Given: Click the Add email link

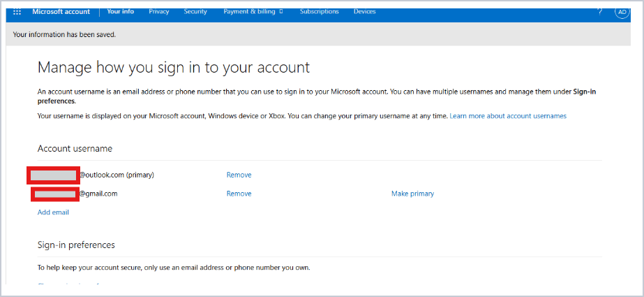Looking at the screenshot, I should pos(54,212).
